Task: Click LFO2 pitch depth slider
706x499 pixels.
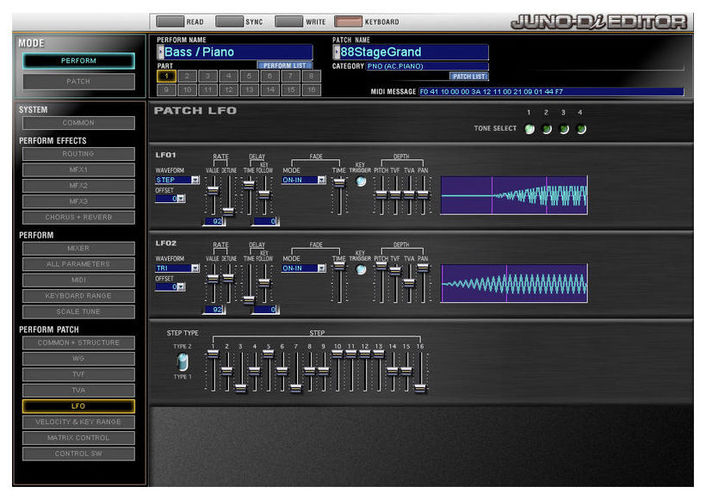Action: click(x=381, y=266)
